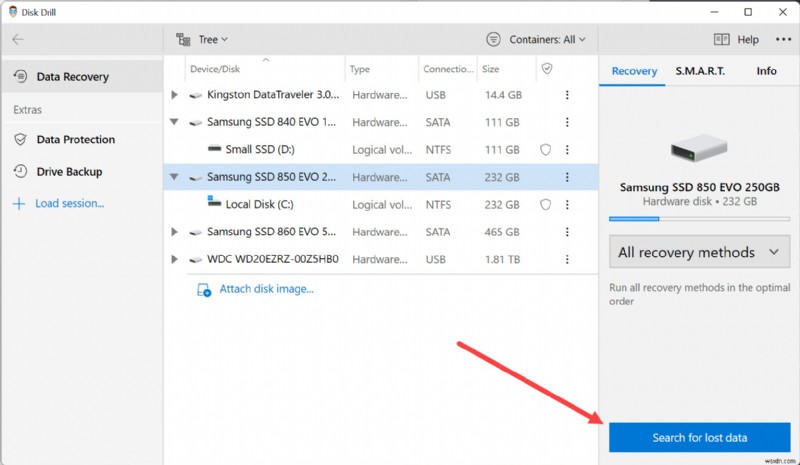Minimize the Disk Drill window
The height and width of the screenshot is (465, 800).
click(x=714, y=12)
